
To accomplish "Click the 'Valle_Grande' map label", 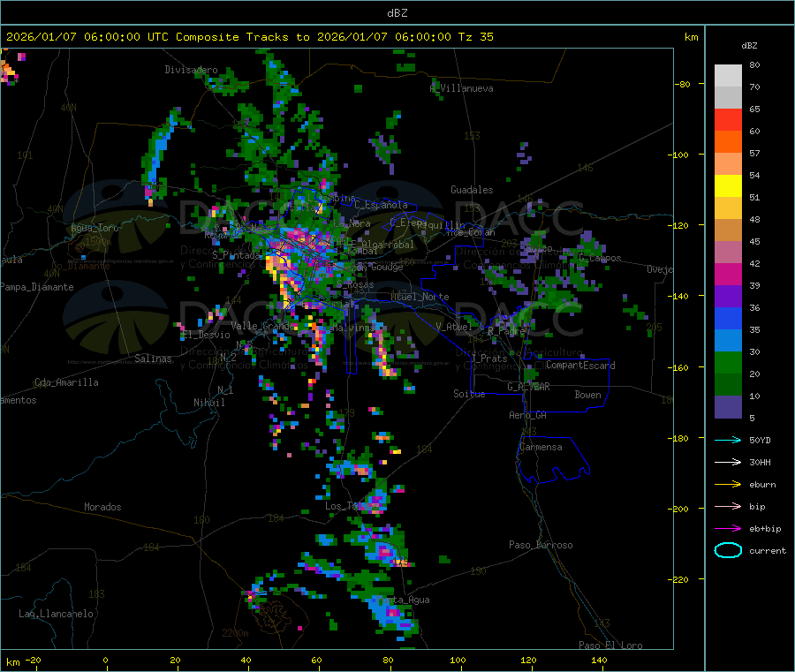I will coord(262,325).
